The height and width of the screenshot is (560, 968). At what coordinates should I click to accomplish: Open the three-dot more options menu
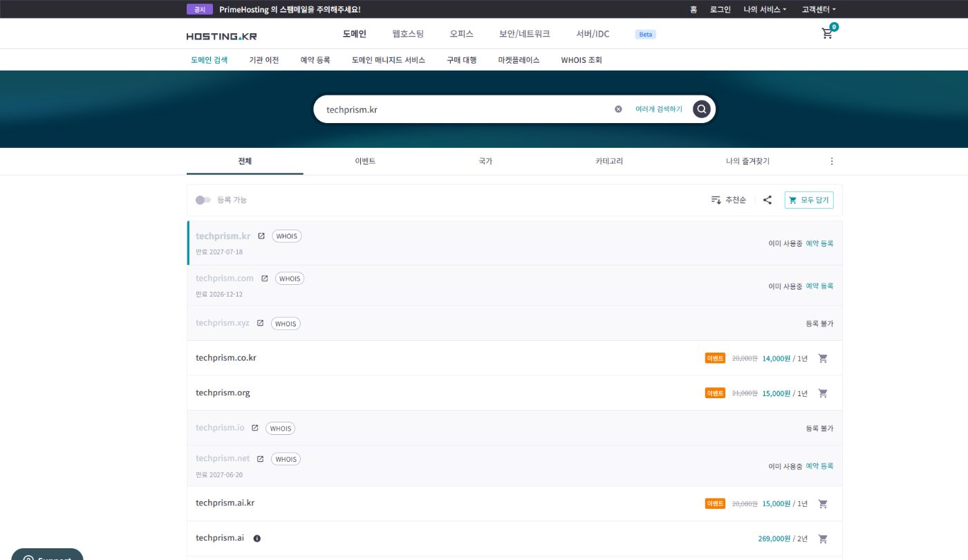coord(832,161)
